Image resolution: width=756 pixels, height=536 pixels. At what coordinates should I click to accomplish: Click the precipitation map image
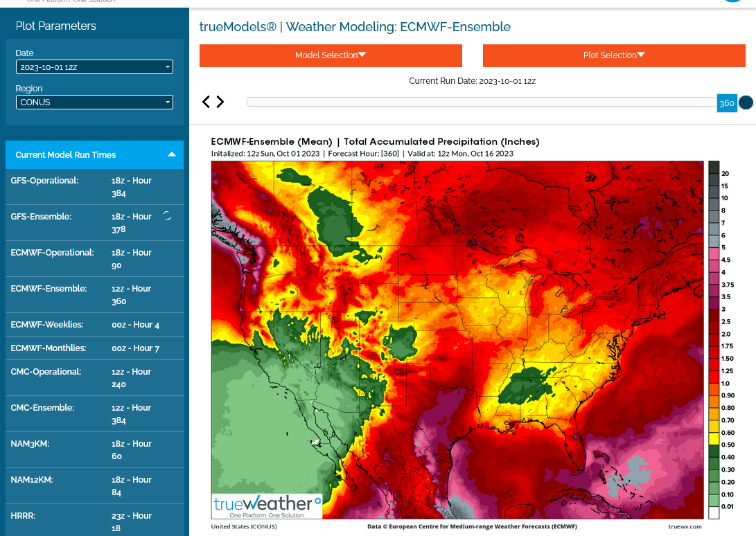(457, 339)
